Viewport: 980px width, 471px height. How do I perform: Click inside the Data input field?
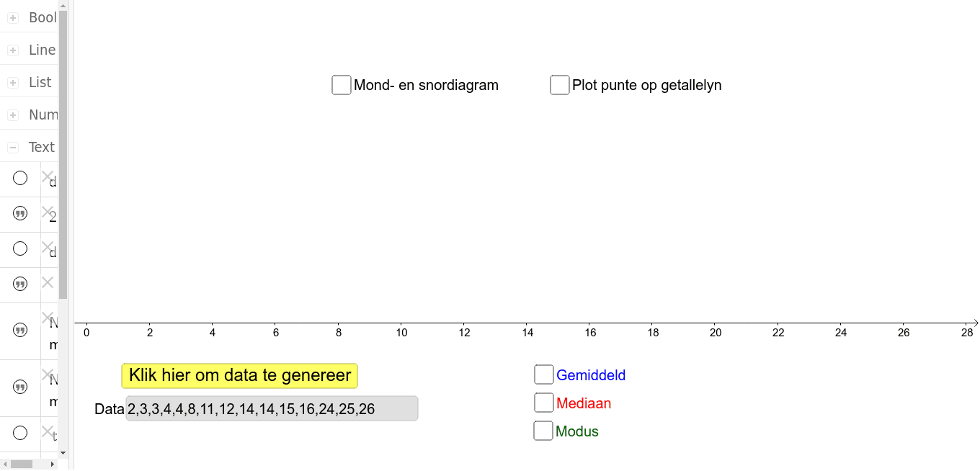click(272, 408)
